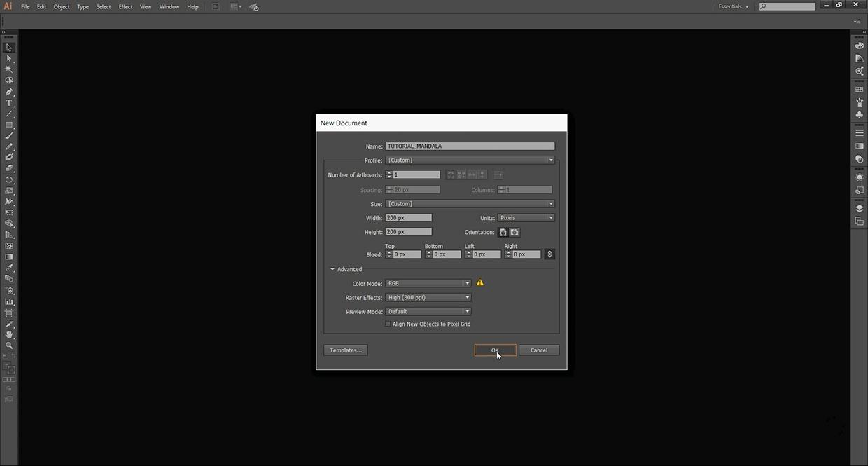Open the Profile dropdown

coord(470,160)
